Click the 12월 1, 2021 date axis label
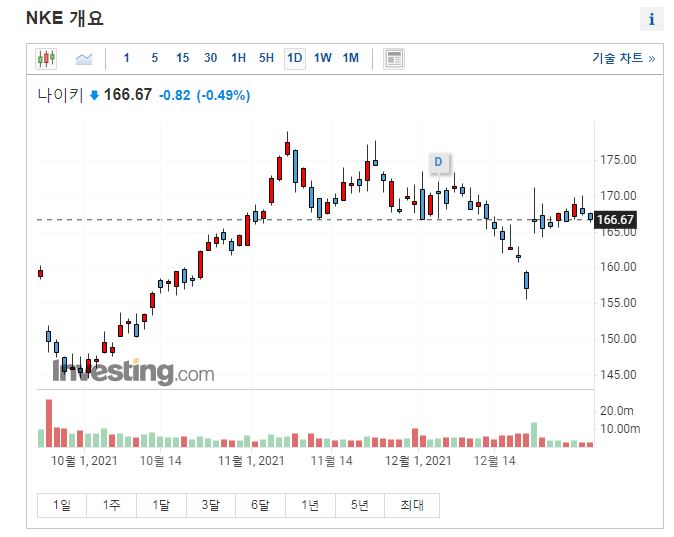674x537 pixels. click(x=418, y=461)
